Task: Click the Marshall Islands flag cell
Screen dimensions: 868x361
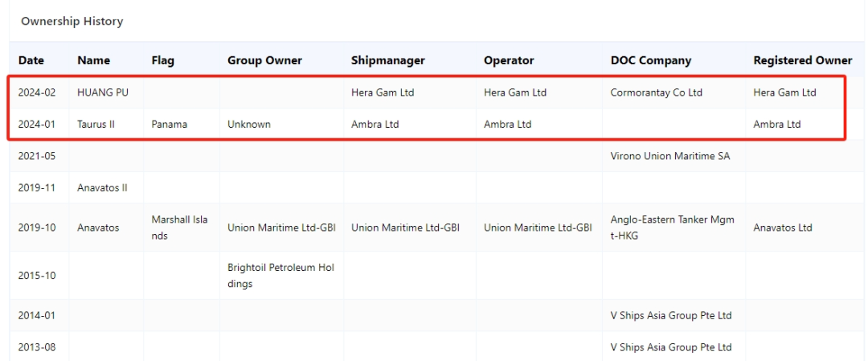Action: point(179,228)
